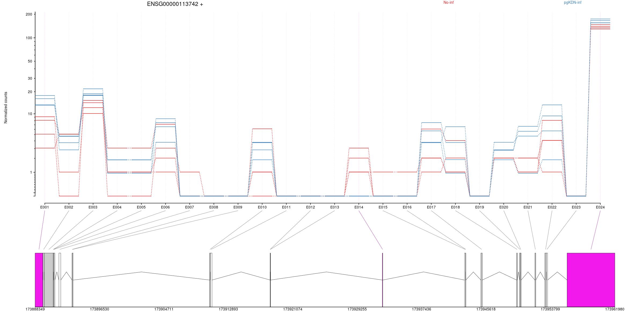Viewport: 644px width, 322px height.
Task: Click genomic coordinate 173921074
Action: point(293,309)
